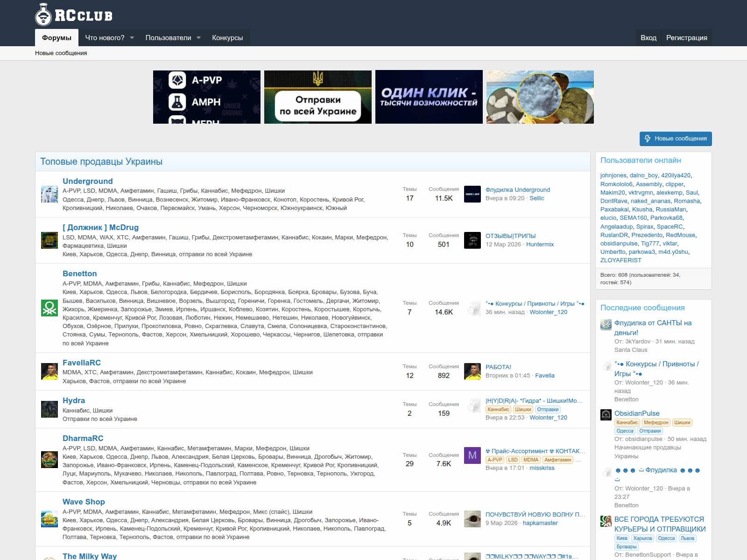Image resolution: width=747 pixels, height=560 pixels.
Task: Open the Конкурсы menu item
Action: [227, 37]
